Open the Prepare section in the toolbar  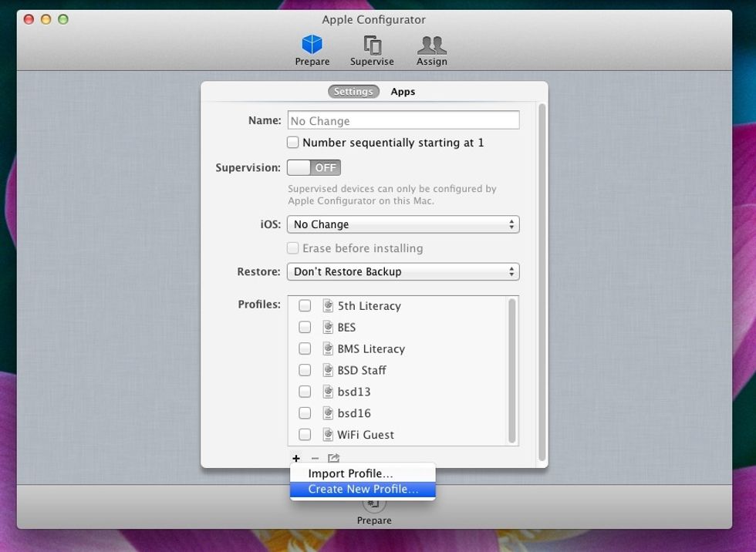pyautogui.click(x=312, y=50)
